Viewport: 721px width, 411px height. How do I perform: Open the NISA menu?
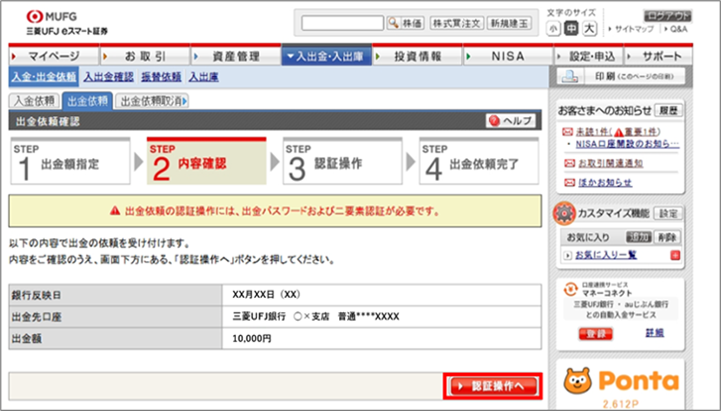pyautogui.click(x=508, y=57)
